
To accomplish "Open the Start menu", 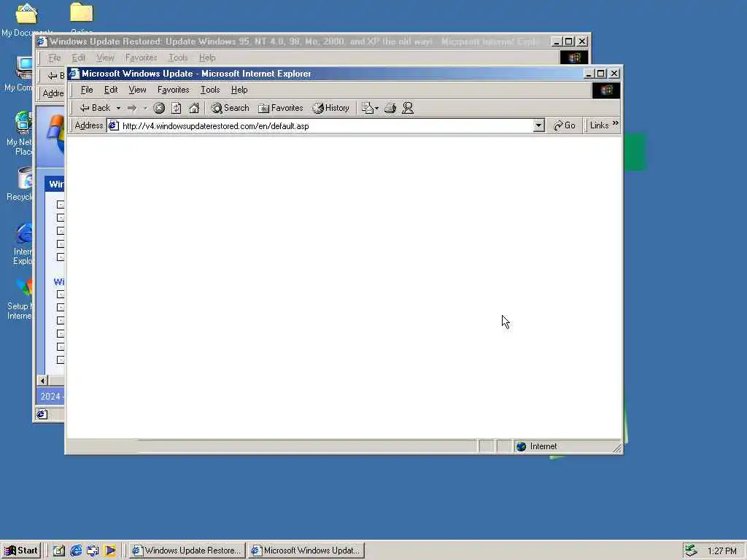I will click(21, 551).
